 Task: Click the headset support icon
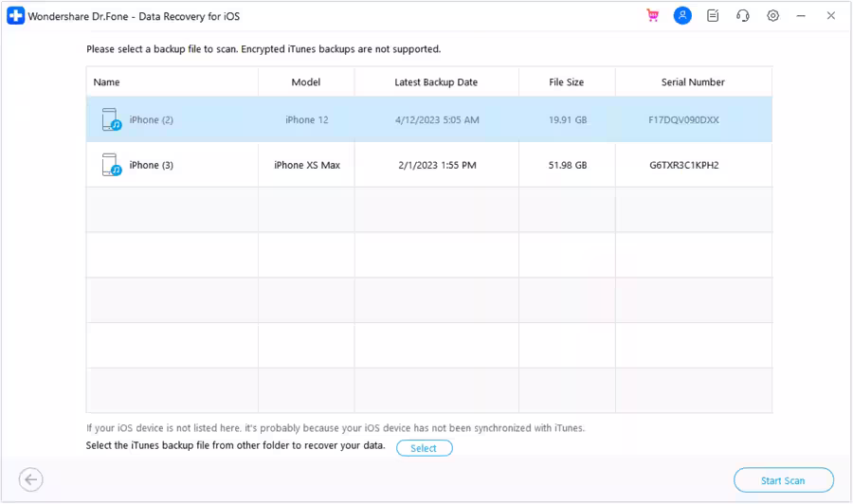[743, 16]
